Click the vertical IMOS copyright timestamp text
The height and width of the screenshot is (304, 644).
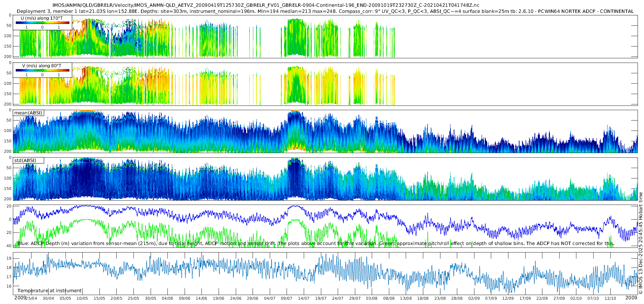[640, 243]
